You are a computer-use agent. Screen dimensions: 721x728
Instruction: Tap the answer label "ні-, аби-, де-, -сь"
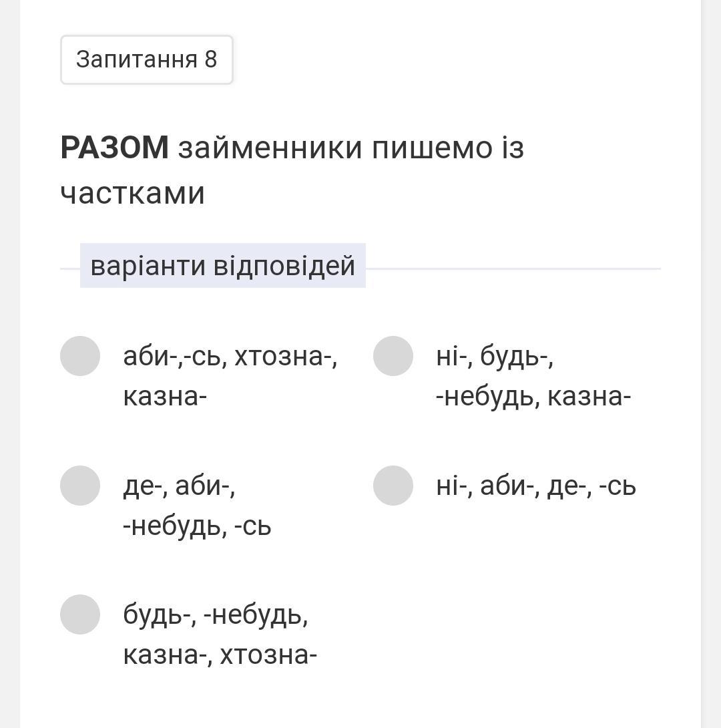click(x=535, y=486)
